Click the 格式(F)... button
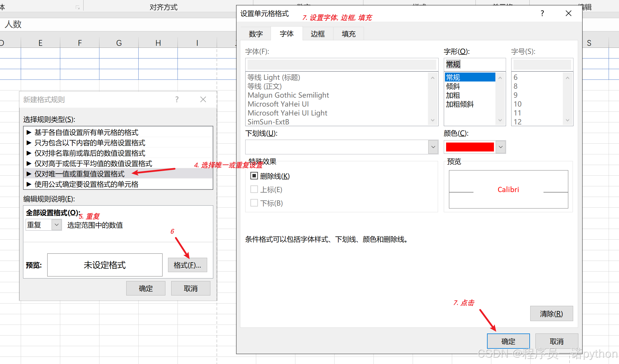Viewport: 619px width, 364px height. 187,265
